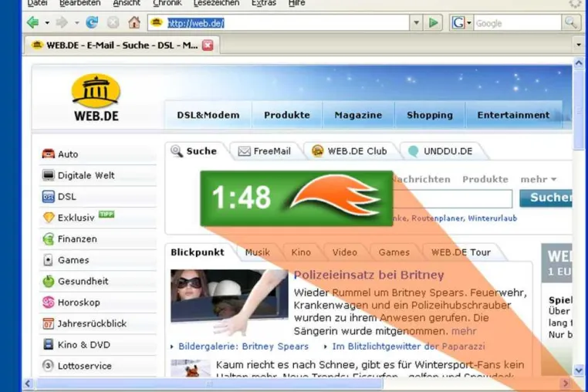Select the DSL&Modem navigation tab
Viewport: 588px width, 392px height.
click(x=208, y=115)
